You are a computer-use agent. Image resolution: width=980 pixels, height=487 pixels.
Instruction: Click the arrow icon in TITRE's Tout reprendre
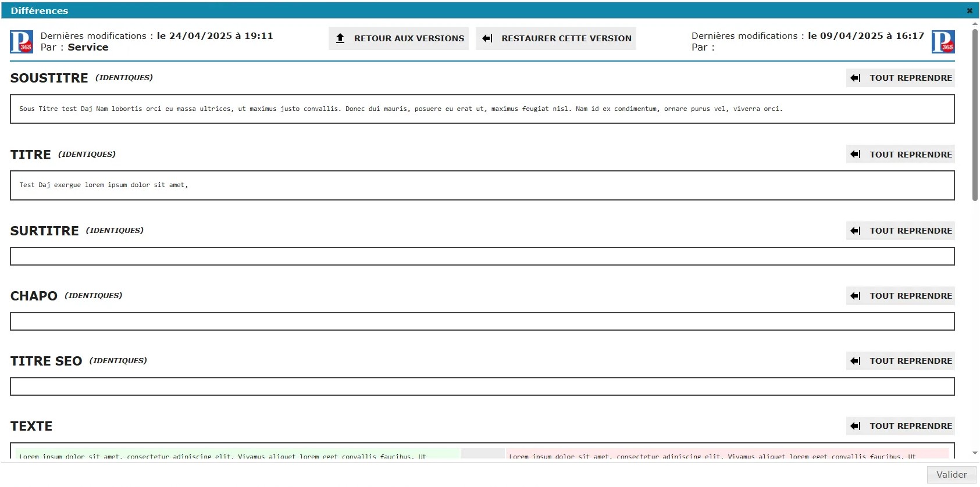pyautogui.click(x=855, y=155)
